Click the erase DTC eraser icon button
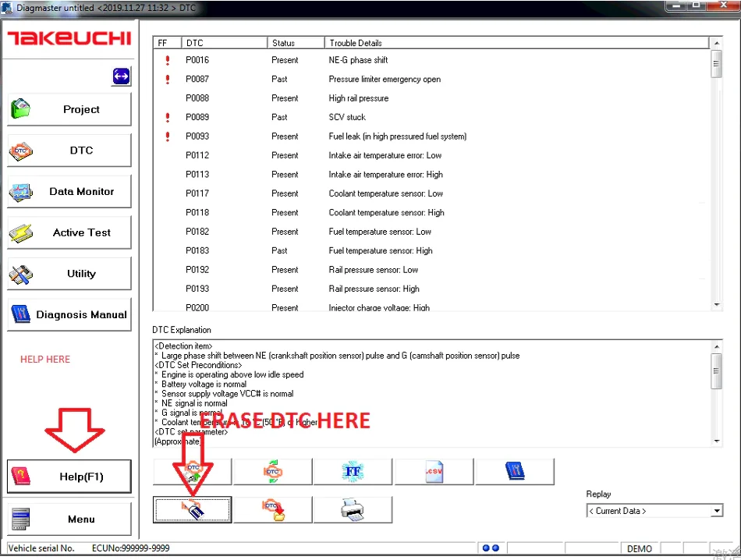 193,509
